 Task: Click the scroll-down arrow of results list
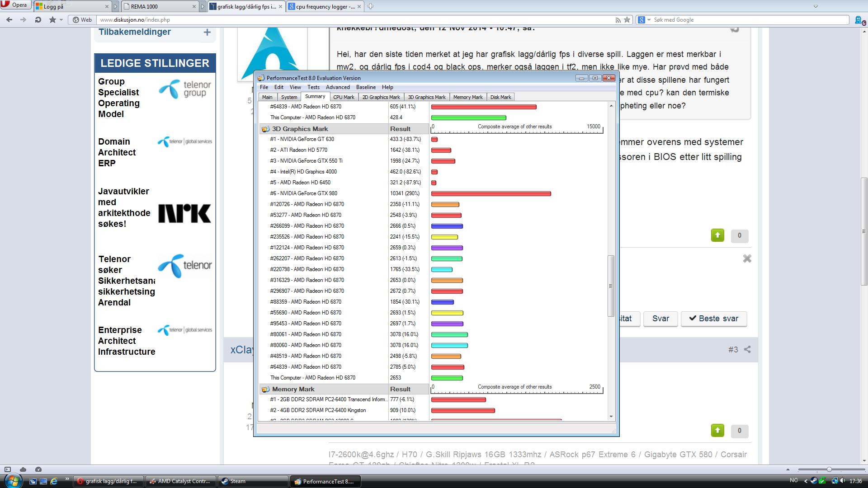point(611,416)
